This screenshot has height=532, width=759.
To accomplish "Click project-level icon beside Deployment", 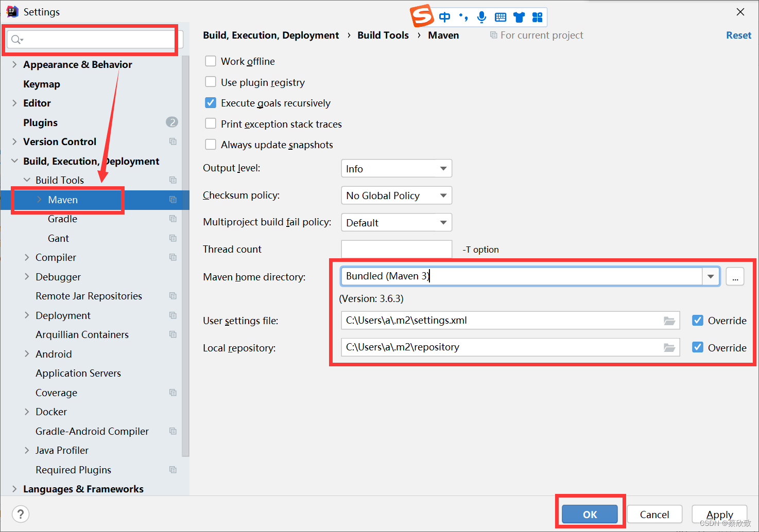I will pyautogui.click(x=173, y=315).
